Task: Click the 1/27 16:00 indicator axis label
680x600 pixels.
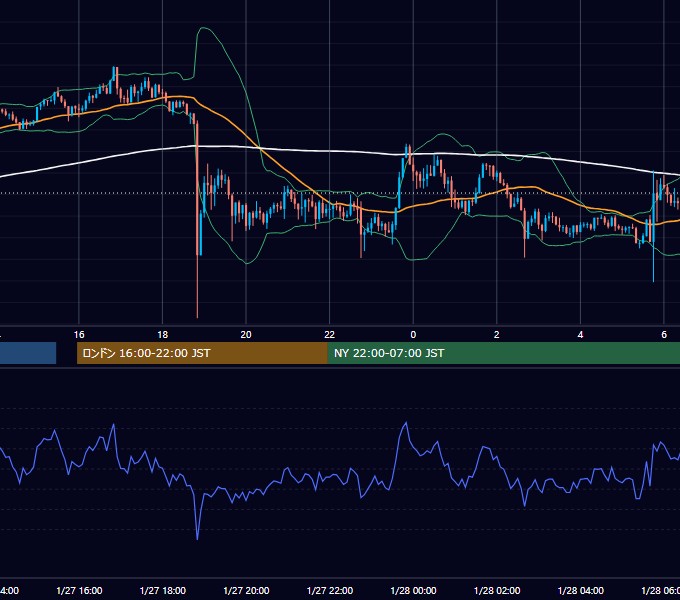Action: tap(79, 591)
